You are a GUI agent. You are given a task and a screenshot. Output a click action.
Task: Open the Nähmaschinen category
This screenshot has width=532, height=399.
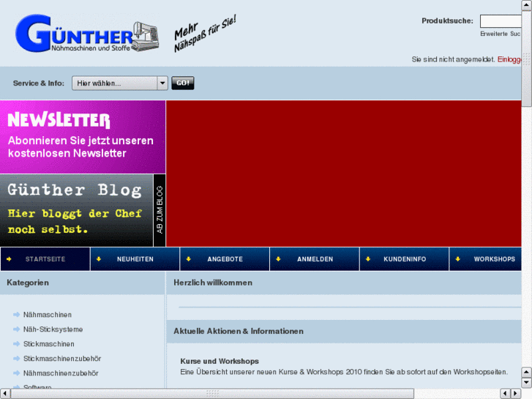[x=48, y=315]
